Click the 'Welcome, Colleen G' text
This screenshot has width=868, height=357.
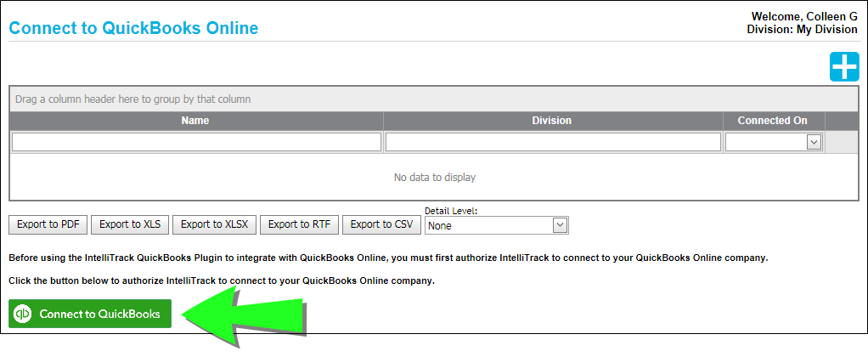pos(804,17)
